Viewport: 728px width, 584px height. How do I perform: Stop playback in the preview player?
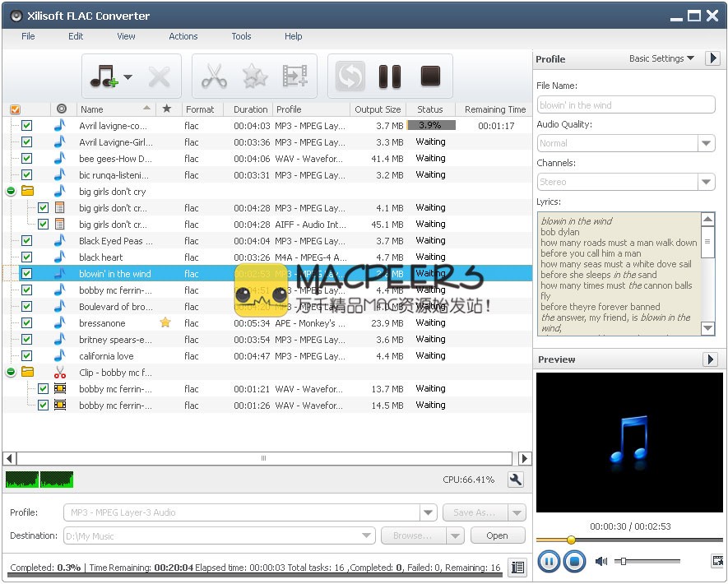[x=575, y=562]
